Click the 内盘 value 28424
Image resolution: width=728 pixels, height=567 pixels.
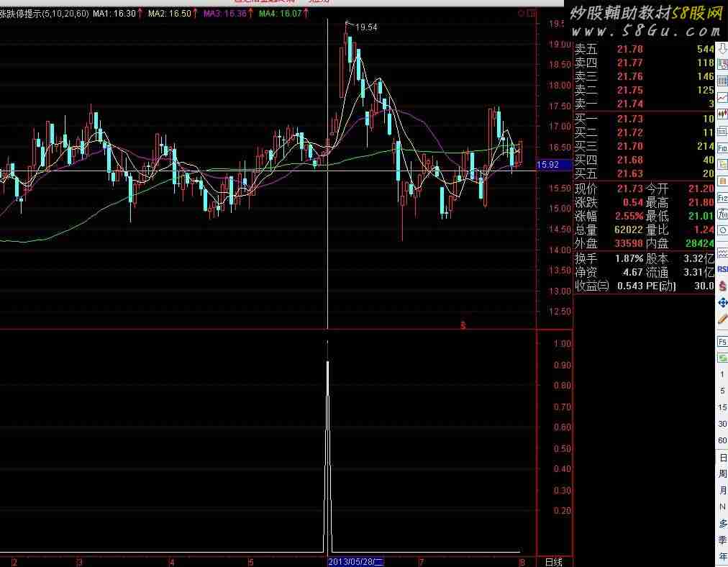(x=700, y=243)
